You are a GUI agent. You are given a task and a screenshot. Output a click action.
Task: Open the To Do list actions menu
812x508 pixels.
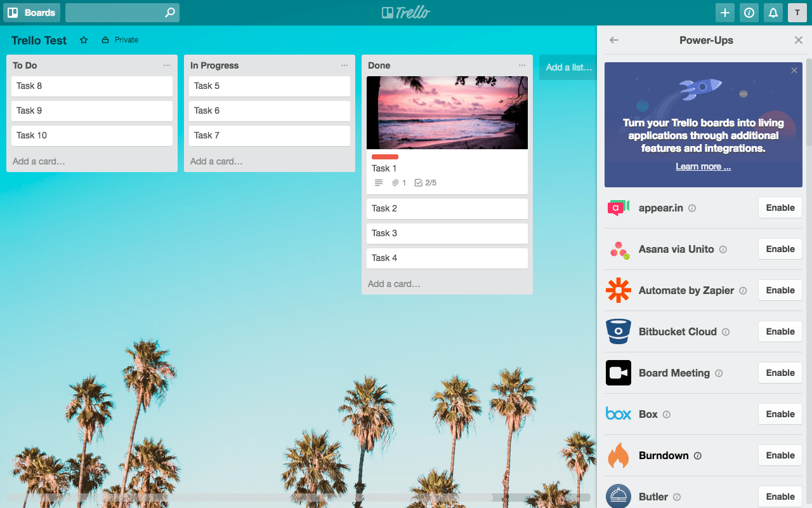(167, 65)
